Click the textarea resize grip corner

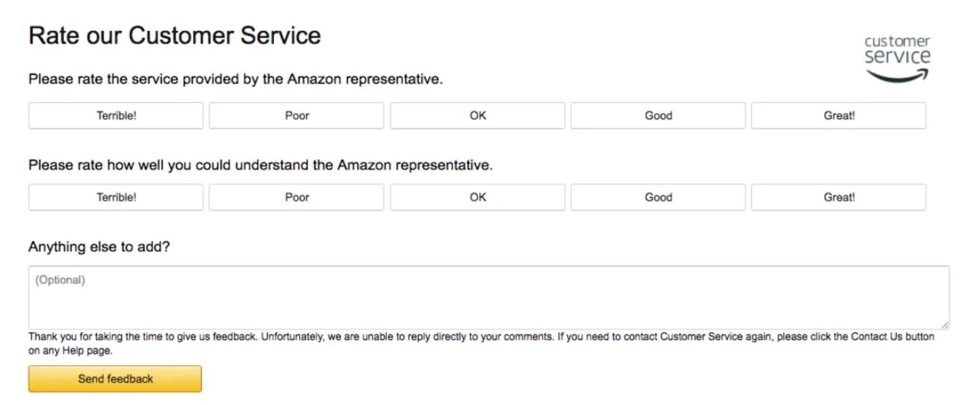pos(946,325)
